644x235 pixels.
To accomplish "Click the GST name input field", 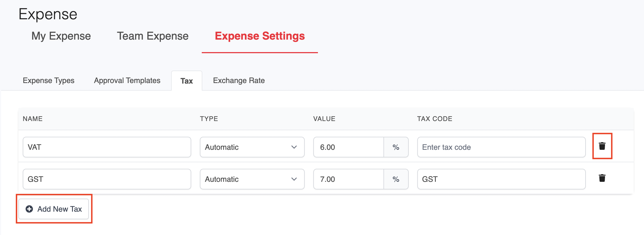I will pyautogui.click(x=107, y=179).
